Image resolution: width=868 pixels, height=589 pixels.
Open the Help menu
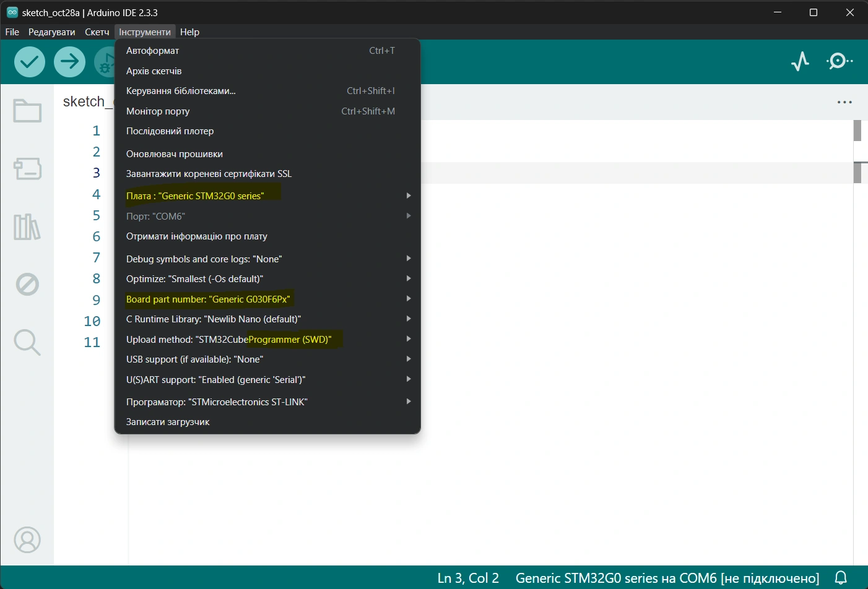coord(189,32)
